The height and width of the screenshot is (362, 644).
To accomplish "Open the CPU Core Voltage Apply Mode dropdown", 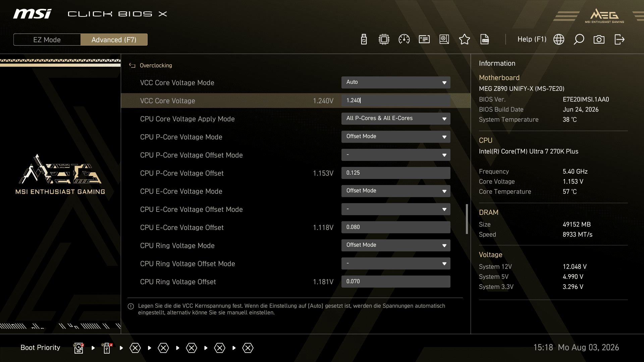I will click(396, 119).
